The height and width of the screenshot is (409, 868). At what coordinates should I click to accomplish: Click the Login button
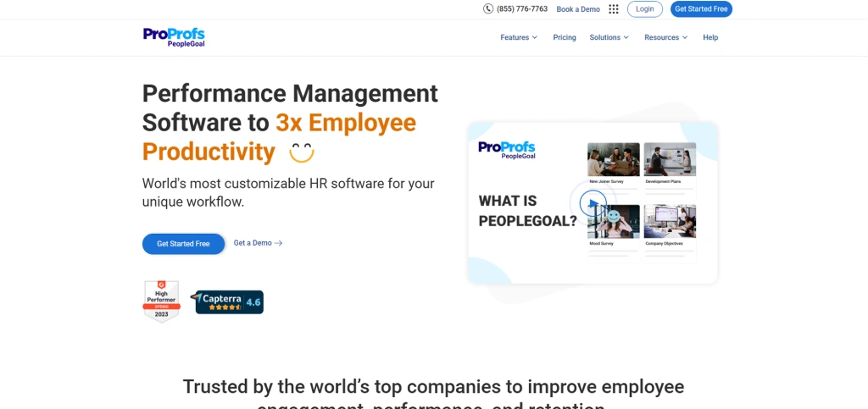[644, 8]
